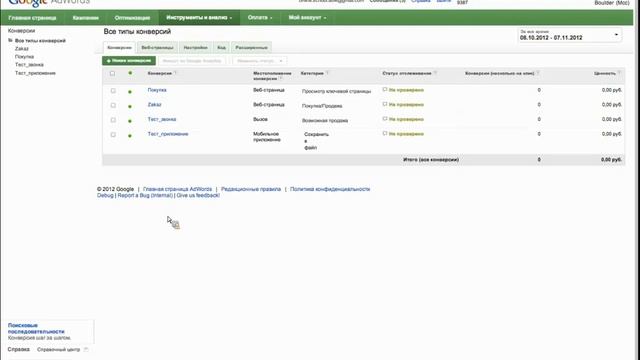Switch to the Конверсии tab

[x=120, y=47]
